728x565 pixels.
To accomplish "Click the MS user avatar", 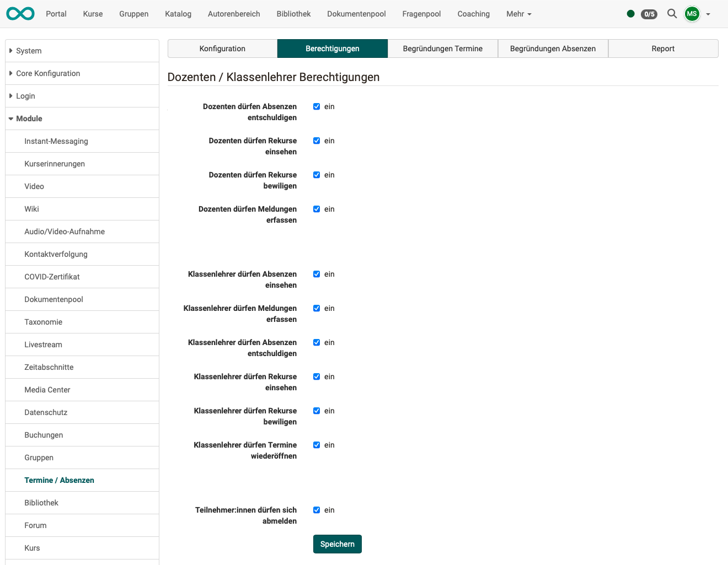I will (692, 14).
